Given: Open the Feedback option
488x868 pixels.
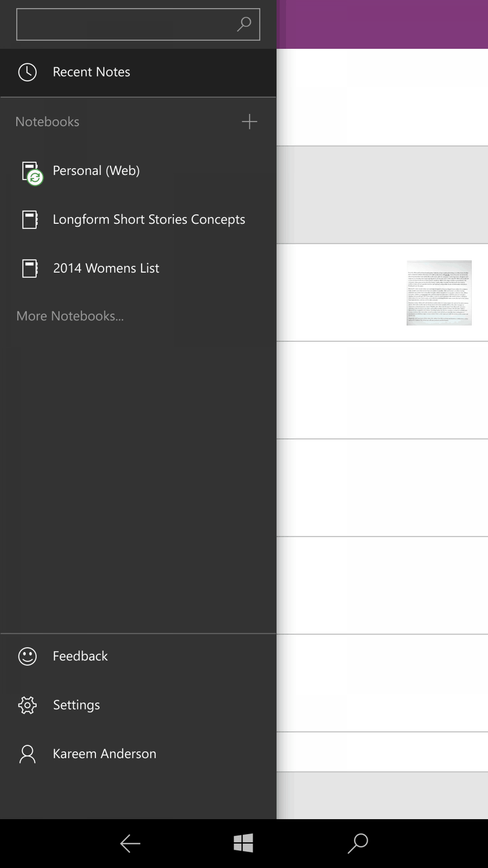Looking at the screenshot, I should 80,656.
